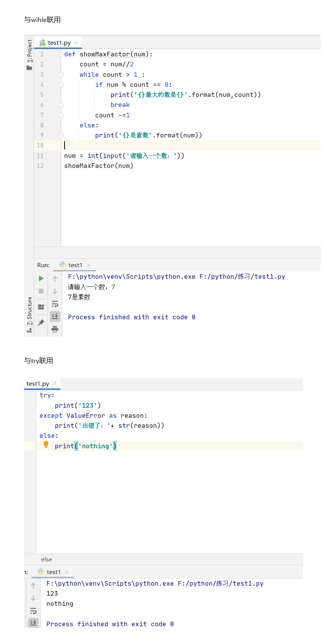The width and height of the screenshot is (322, 644).
Task: Click line number 10 in the gutter
Action: pyautogui.click(x=40, y=146)
